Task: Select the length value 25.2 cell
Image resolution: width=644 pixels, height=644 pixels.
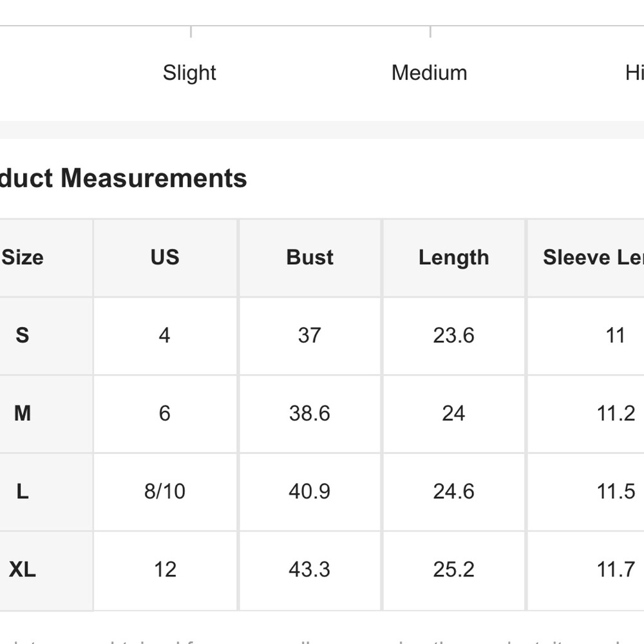Action: click(453, 570)
